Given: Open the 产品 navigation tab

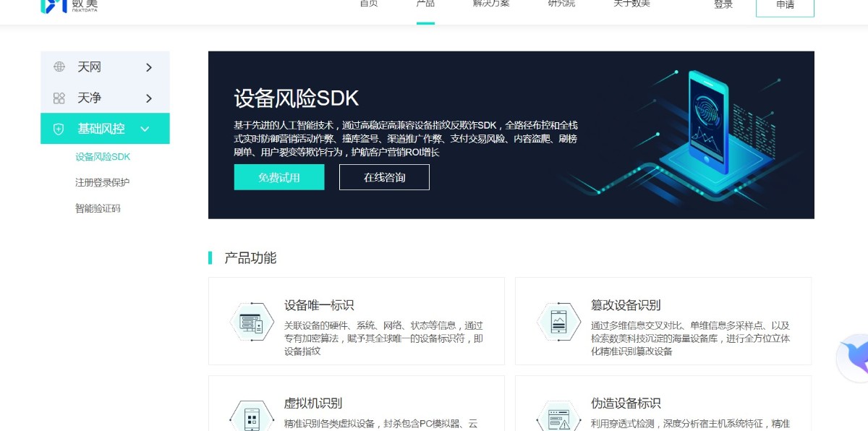Looking at the screenshot, I should click(425, 4).
